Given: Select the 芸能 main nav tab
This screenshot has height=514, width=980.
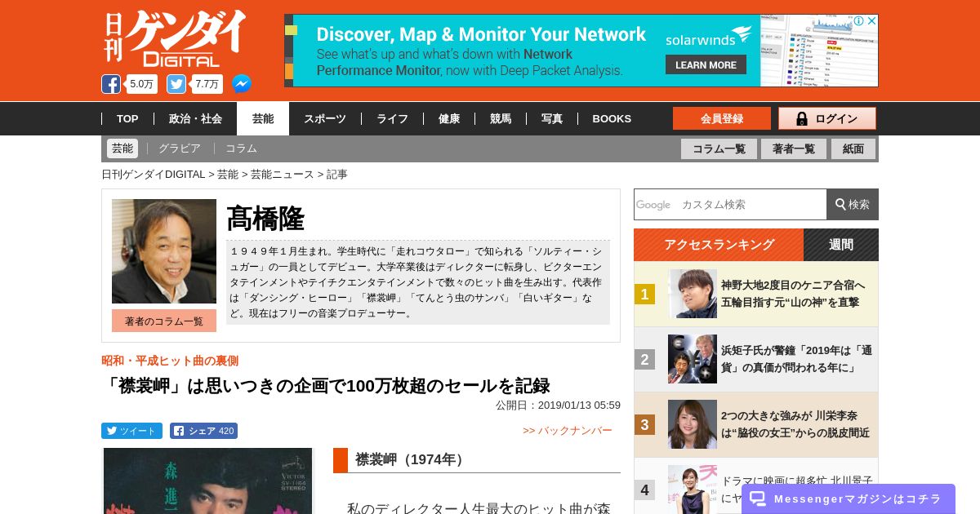Looking at the screenshot, I should pyautogui.click(x=263, y=119).
